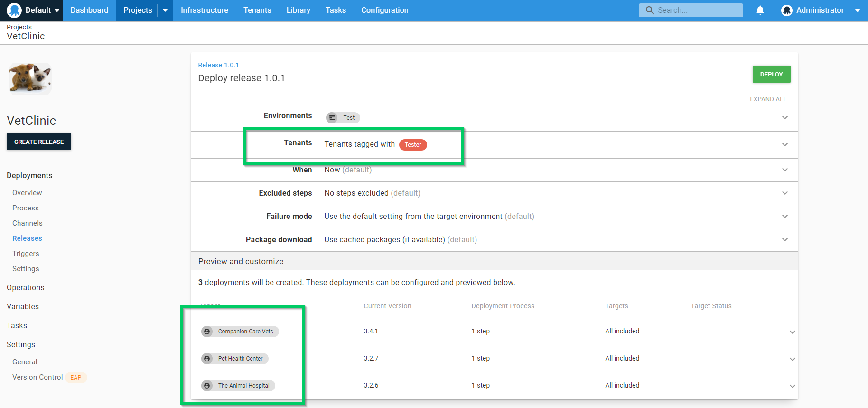Viewport: 868px width, 408px height.
Task: Open the Release 1.0.1 breadcrumb link
Action: (218, 65)
